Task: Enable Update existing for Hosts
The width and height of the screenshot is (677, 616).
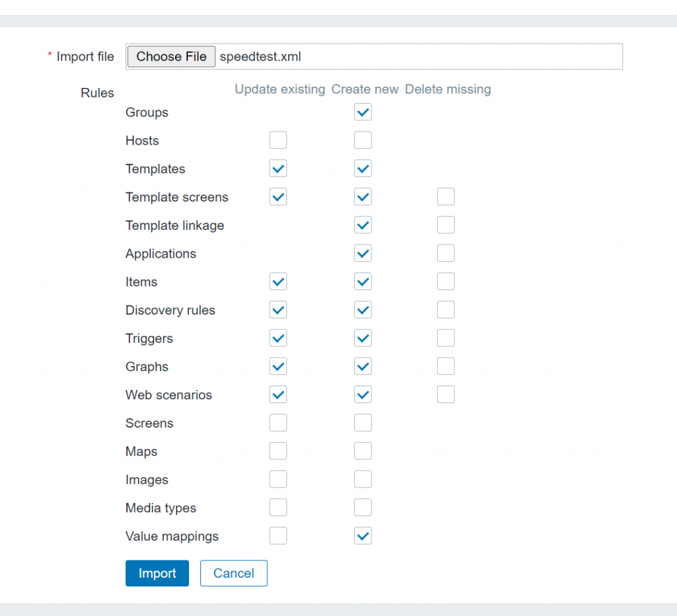Action: coord(278,140)
